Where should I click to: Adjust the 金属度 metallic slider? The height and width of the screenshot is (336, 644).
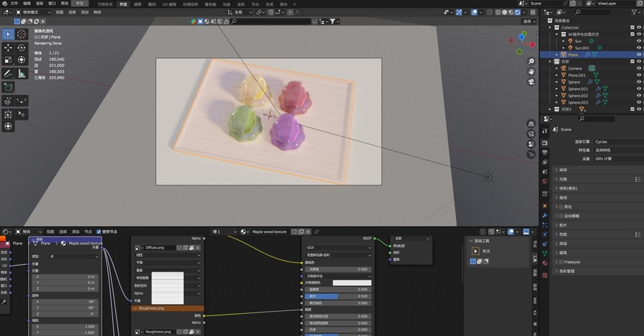[338, 290]
